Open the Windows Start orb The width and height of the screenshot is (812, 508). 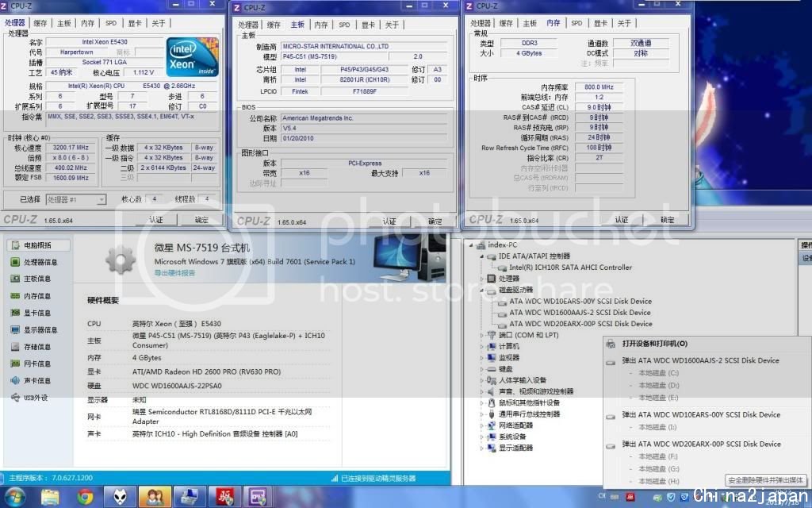[14, 497]
